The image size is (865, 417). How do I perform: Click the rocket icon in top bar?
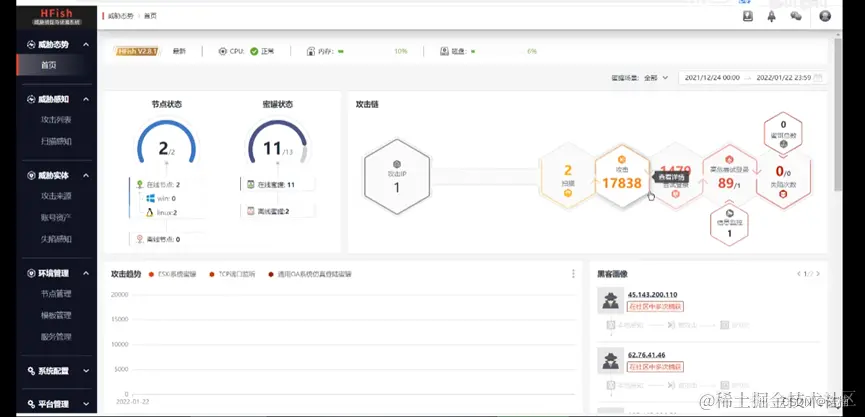(x=772, y=17)
